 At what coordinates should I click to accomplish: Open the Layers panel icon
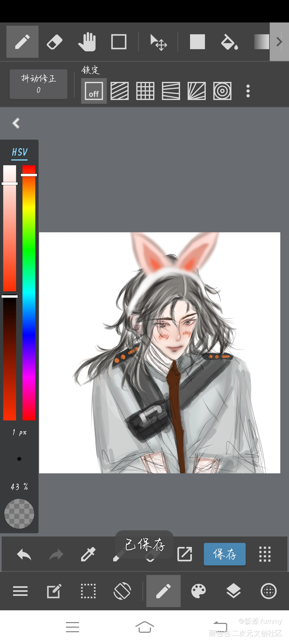(x=233, y=591)
